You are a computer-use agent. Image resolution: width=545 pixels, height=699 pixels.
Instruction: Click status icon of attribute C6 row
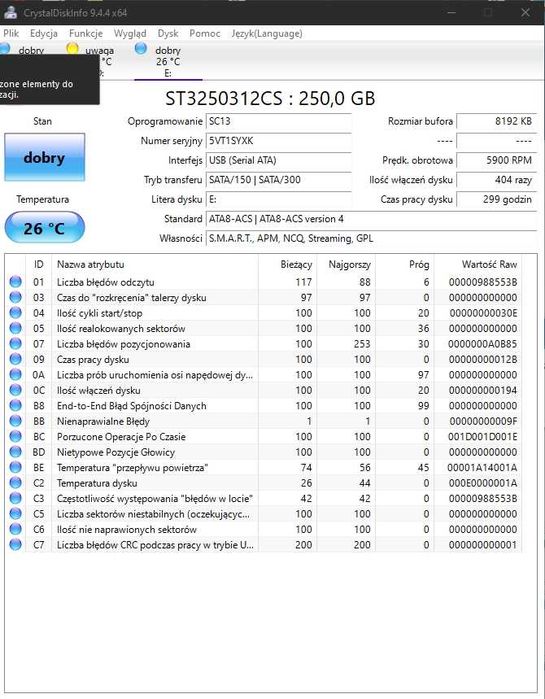[16, 529]
